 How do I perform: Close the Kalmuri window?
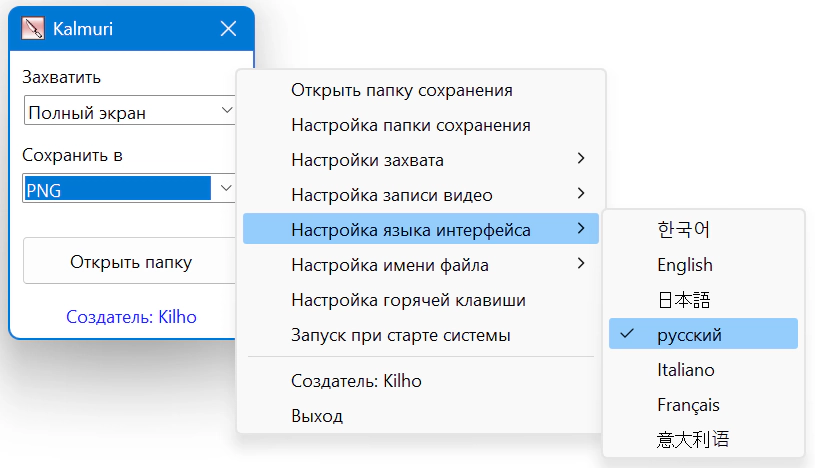228,29
